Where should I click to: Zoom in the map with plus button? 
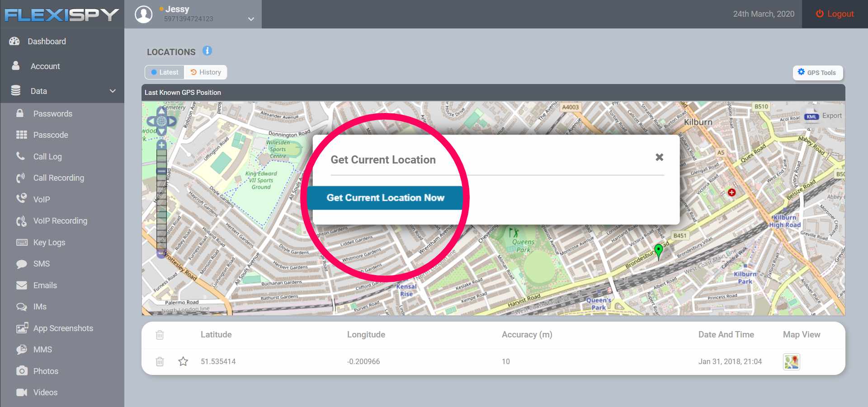(161, 145)
